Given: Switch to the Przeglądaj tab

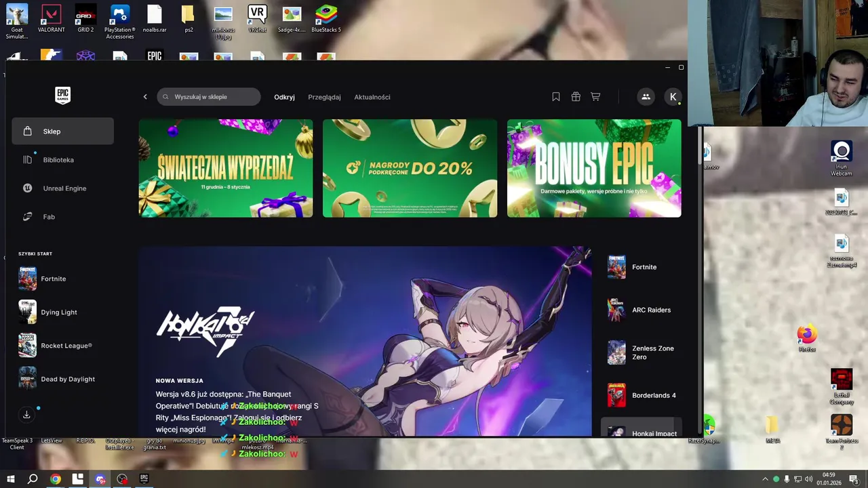Looking at the screenshot, I should 324,97.
